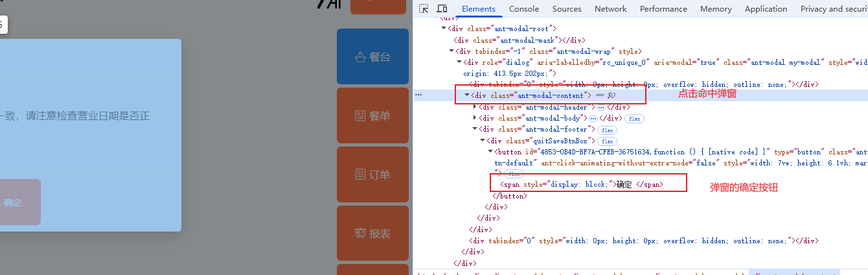Collapse the quitSaveBtnBox div node
The width and height of the screenshot is (868, 275).
tap(483, 141)
